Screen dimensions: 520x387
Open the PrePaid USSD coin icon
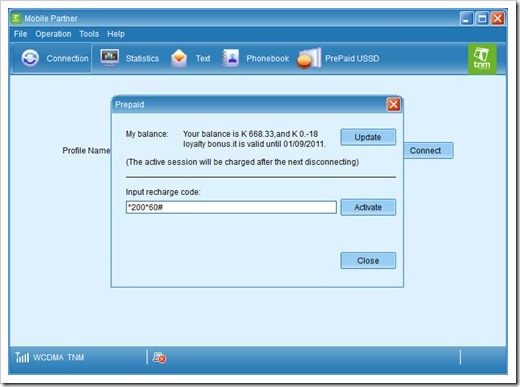tap(309, 58)
